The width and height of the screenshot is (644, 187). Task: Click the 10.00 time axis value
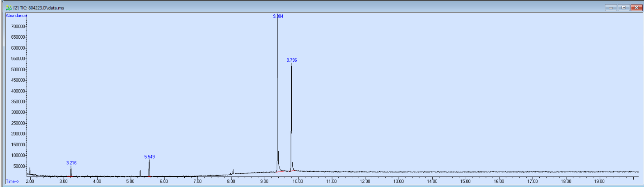pos(298,181)
